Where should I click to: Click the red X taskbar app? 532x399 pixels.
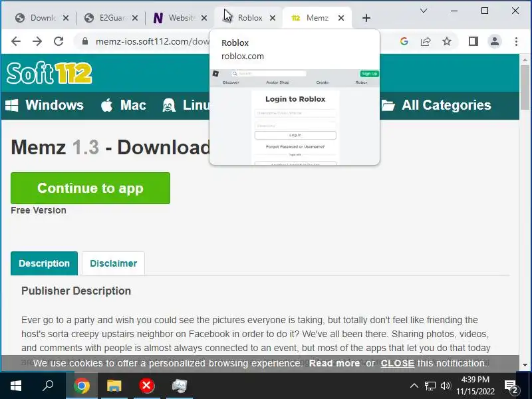(x=146, y=386)
